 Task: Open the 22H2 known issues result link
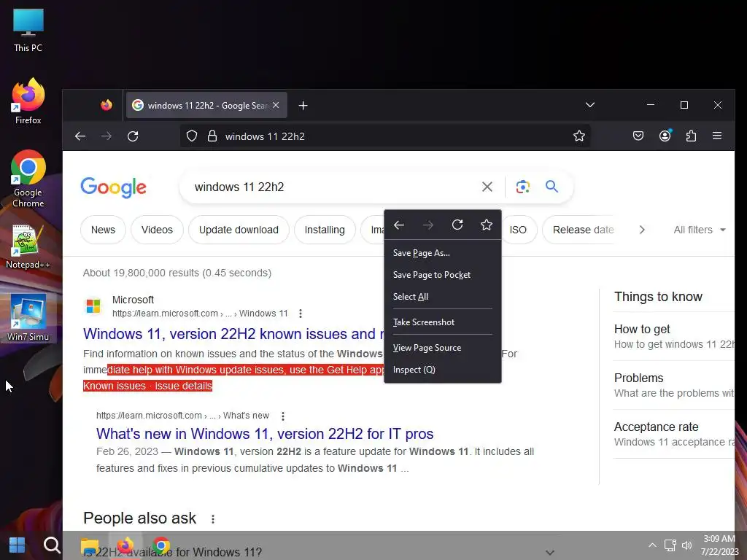(233, 334)
